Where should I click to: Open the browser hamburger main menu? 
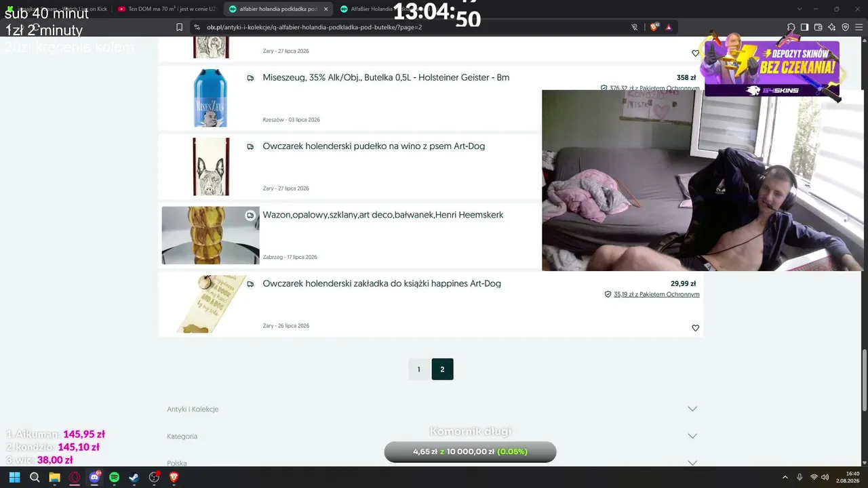[859, 27]
